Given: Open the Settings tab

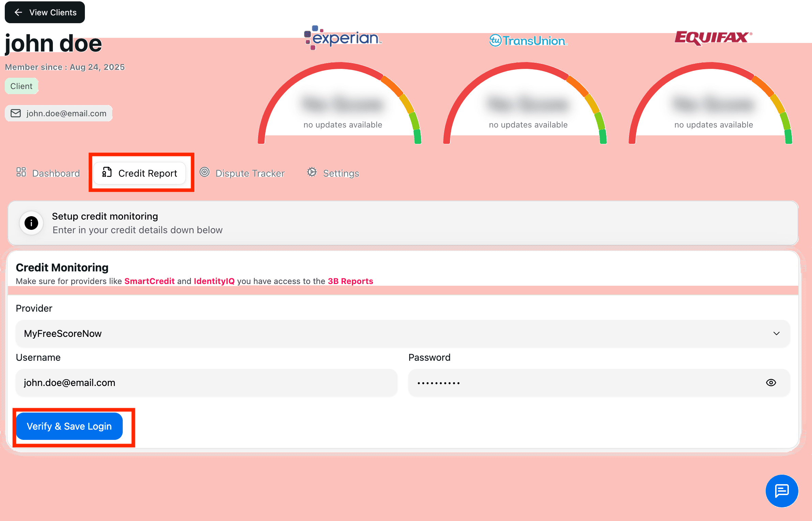Looking at the screenshot, I should [333, 173].
